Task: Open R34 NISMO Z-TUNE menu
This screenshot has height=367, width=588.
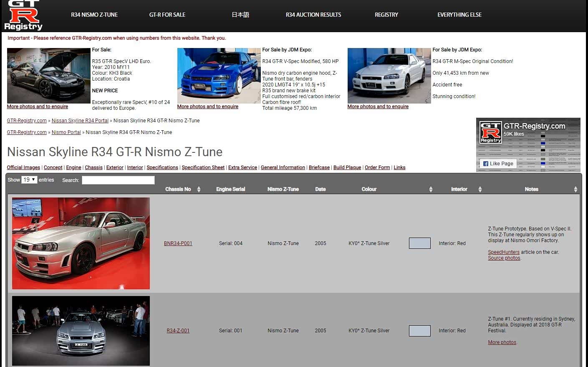Action: click(x=94, y=15)
